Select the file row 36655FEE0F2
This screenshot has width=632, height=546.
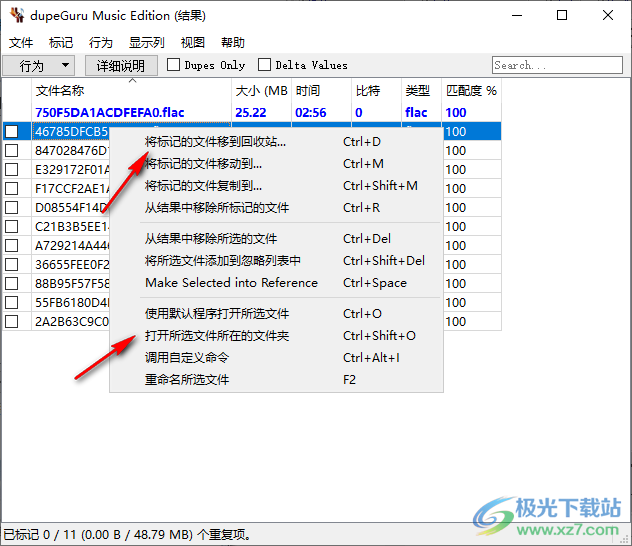71,264
